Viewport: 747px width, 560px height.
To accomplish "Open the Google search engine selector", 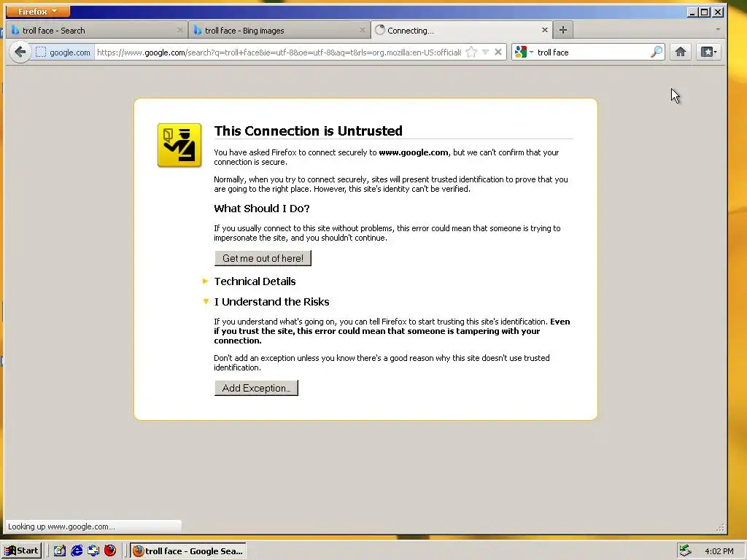I will point(524,52).
